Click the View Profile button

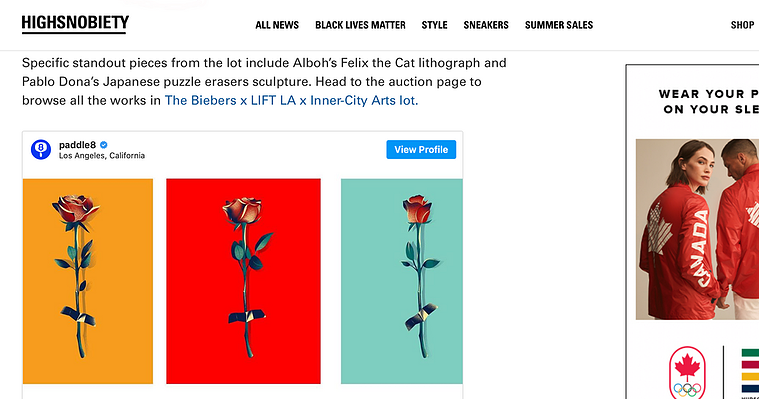(x=421, y=150)
